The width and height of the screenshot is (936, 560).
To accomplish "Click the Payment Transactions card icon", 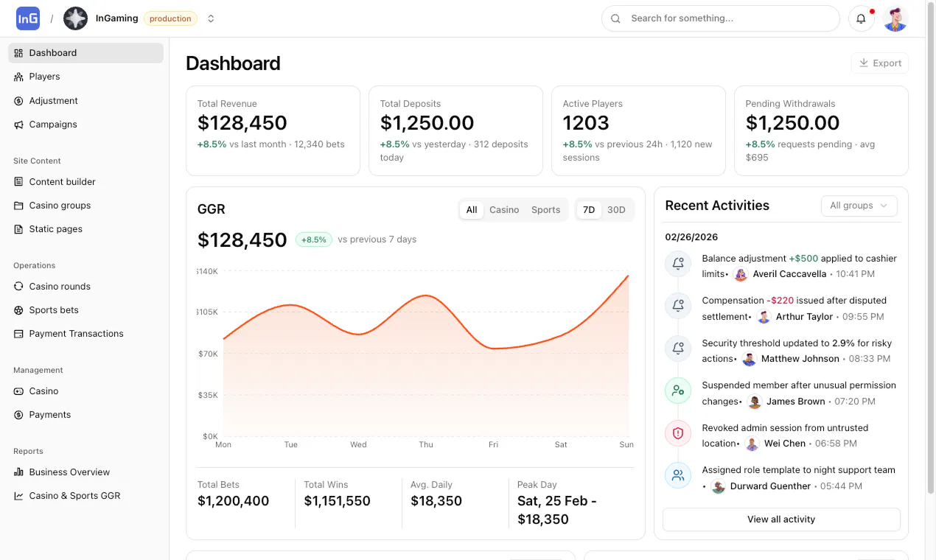I will (x=18, y=334).
